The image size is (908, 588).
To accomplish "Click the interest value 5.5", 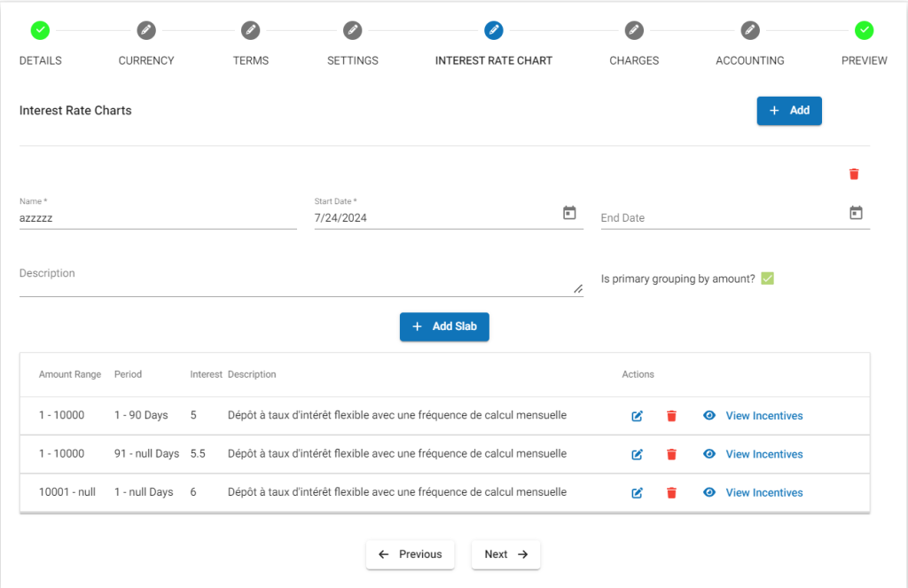I will click(198, 453).
